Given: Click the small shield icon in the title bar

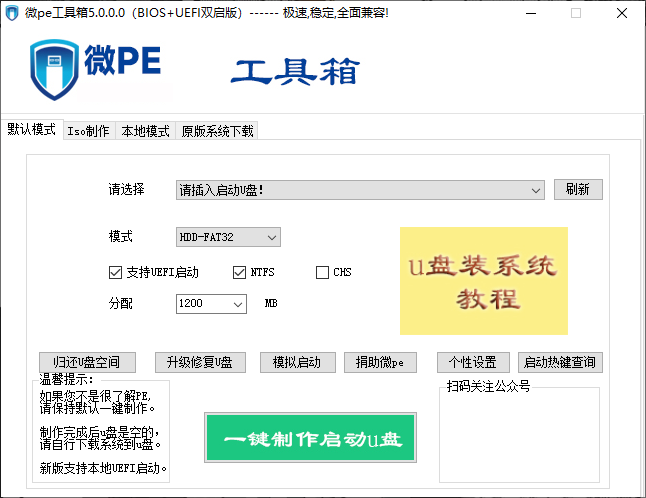Looking at the screenshot, I should tap(12, 13).
